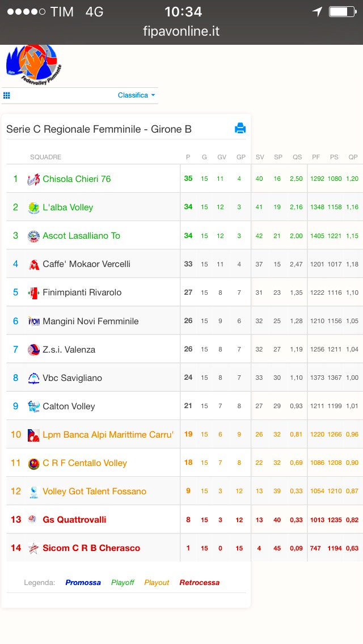This screenshot has height=644, width=363.
Task: Tap the location arrow in status bar
Action: point(316,11)
